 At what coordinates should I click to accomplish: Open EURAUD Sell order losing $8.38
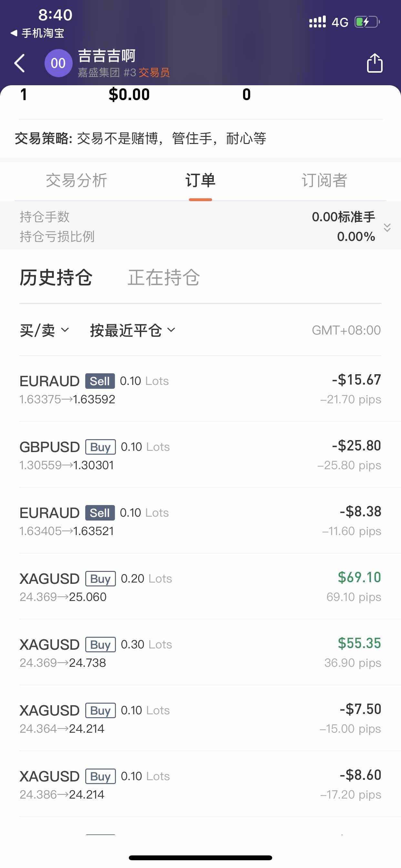pyautogui.click(x=200, y=521)
